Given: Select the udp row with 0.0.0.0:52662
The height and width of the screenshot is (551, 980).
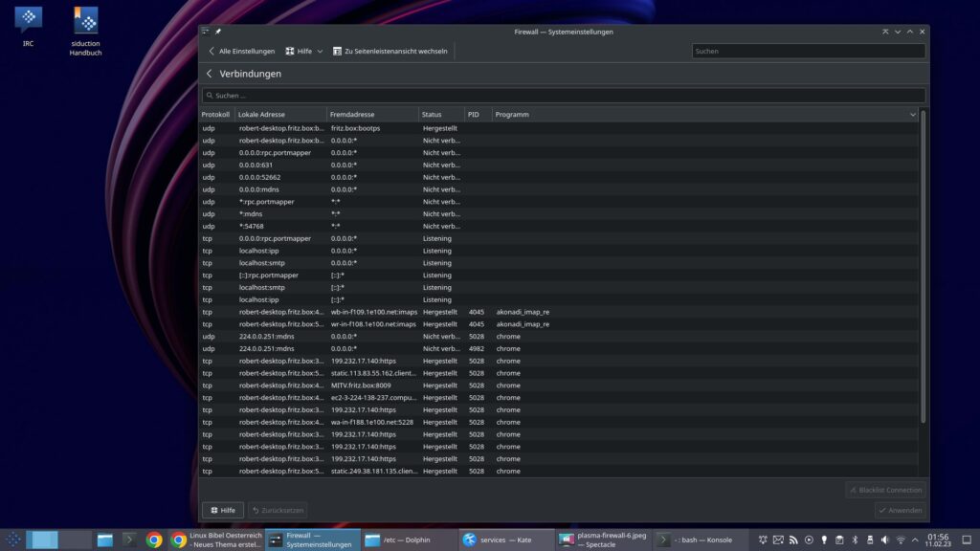Looking at the screenshot, I should tap(559, 177).
